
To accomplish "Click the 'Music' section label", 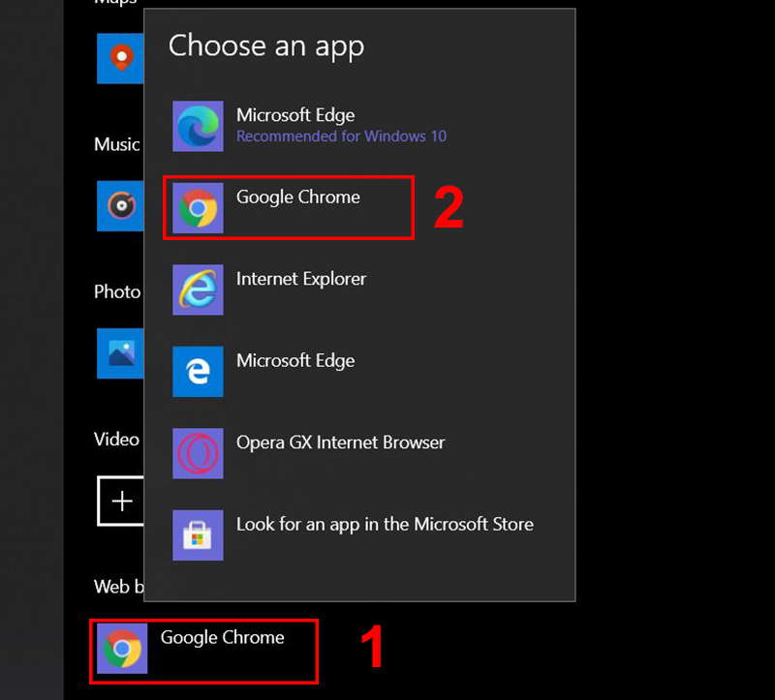I will pos(117,144).
